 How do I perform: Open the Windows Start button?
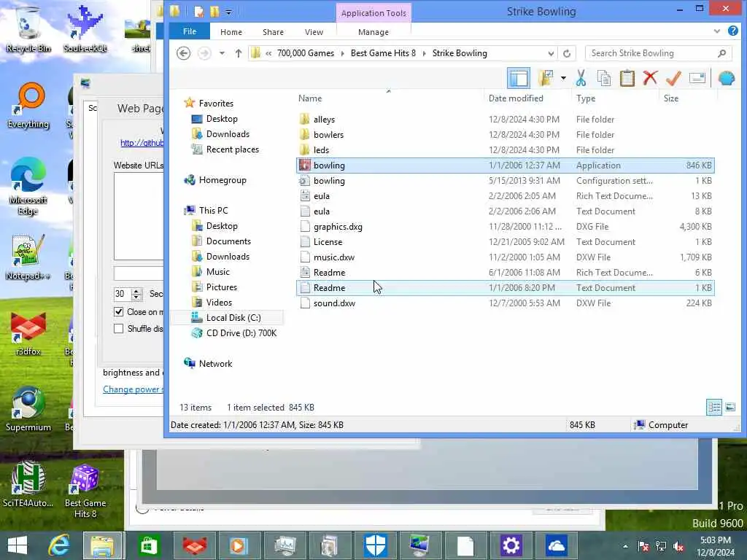tap(18, 545)
